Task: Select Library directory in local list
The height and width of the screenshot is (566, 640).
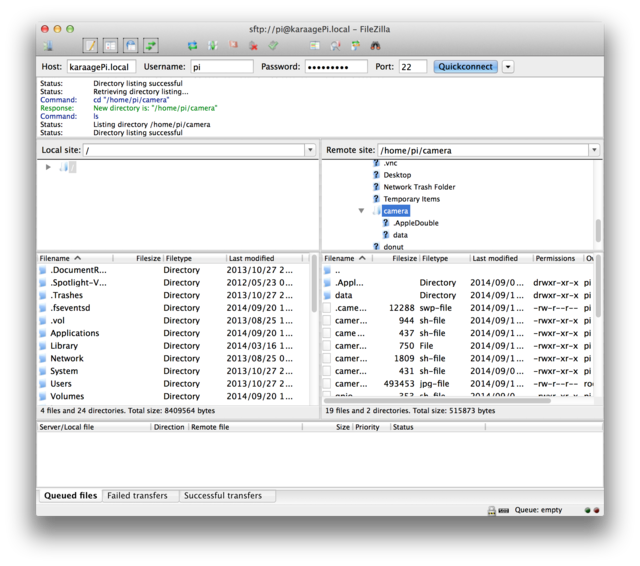Action: coord(171,346)
